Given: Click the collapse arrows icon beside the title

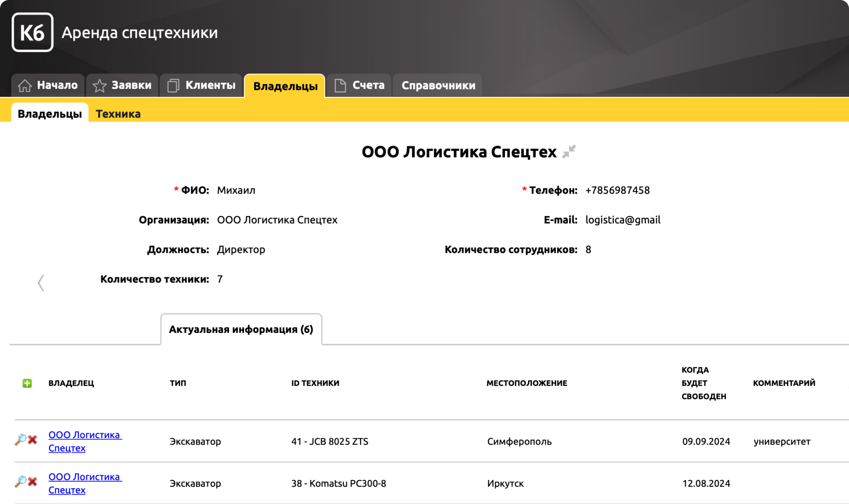Looking at the screenshot, I should 569,152.
